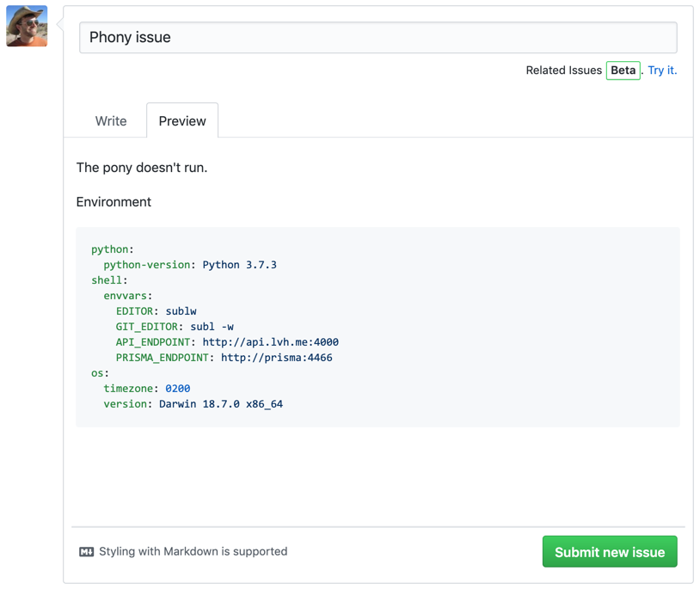The height and width of the screenshot is (589, 700).
Task: Click the Markdown logo icon
Action: point(86,552)
